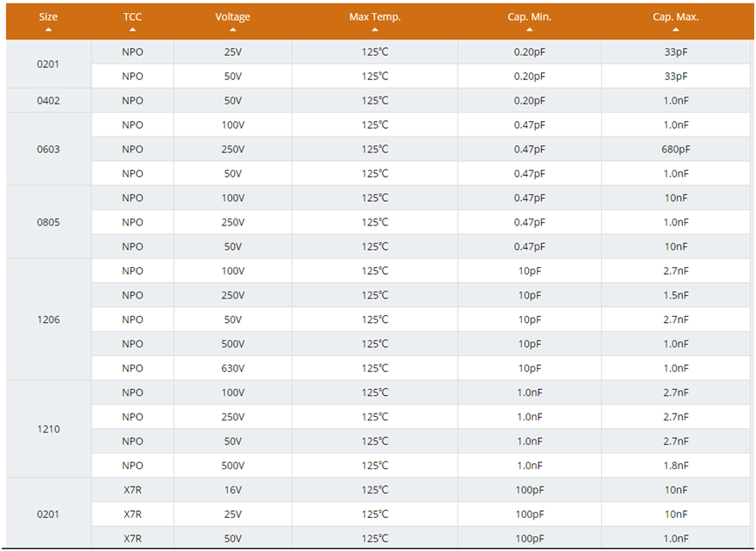
Task: Click the 1.5nF Cap. Max. value
Action: click(x=675, y=295)
